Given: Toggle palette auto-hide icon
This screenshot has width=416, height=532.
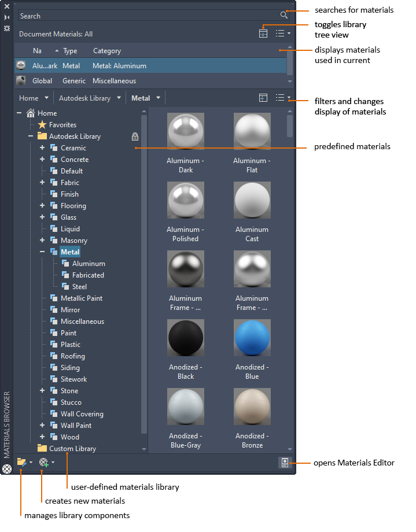Looking at the screenshot, I should [7, 17].
